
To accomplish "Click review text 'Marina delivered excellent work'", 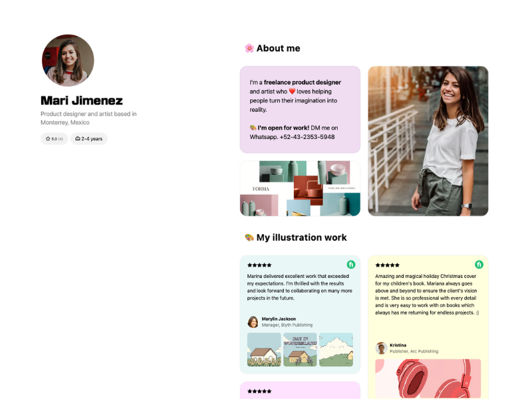I will pos(300,287).
